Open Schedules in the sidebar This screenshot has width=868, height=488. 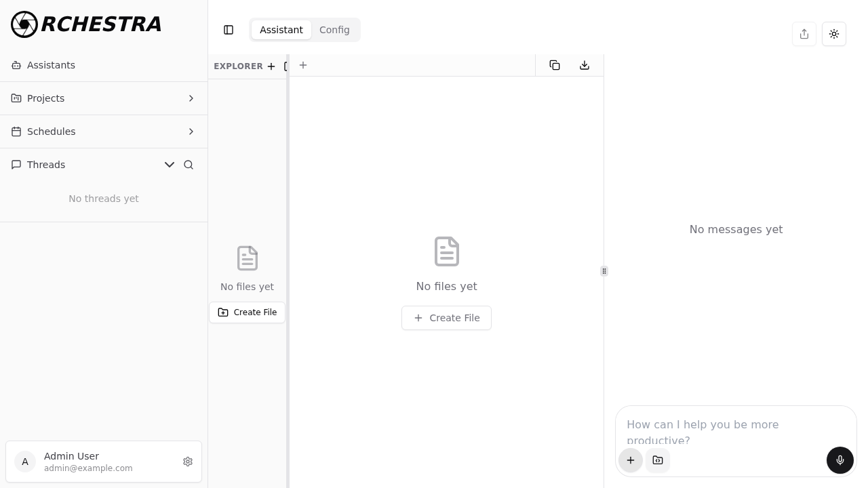tap(104, 131)
